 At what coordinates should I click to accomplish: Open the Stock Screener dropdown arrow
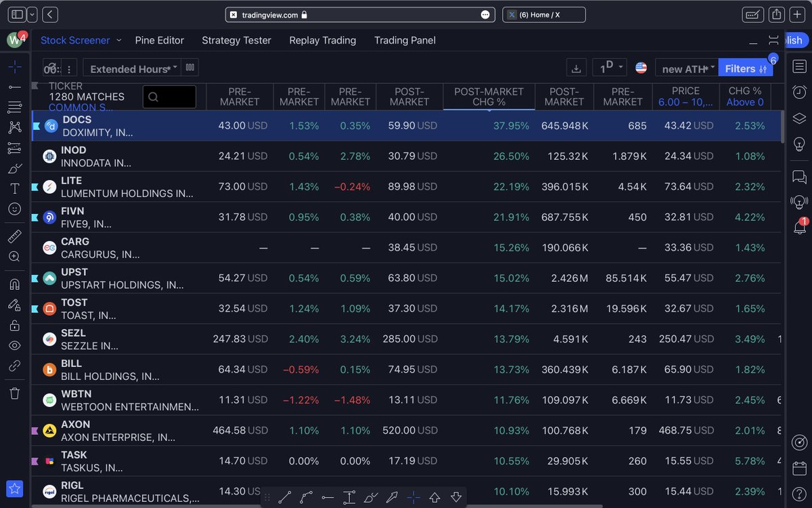(x=118, y=41)
